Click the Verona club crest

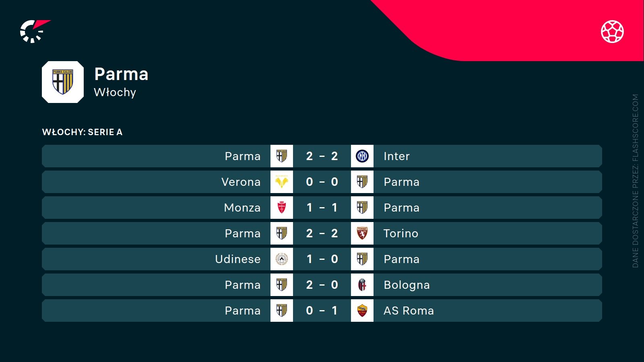tap(282, 182)
